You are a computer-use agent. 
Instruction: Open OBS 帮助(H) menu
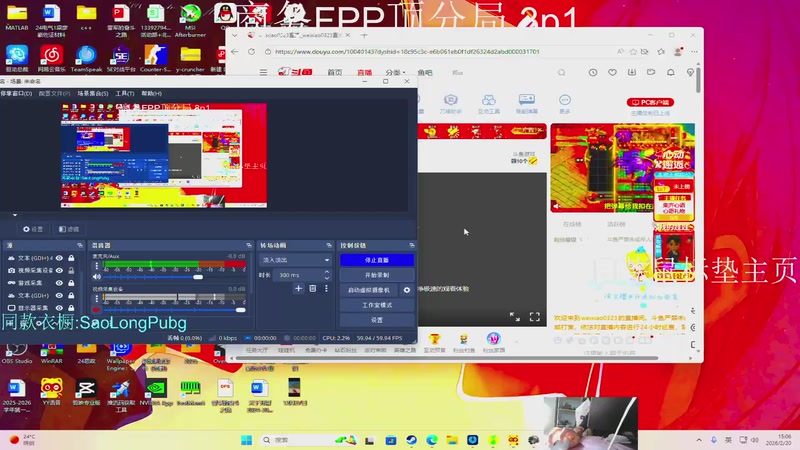152,93
